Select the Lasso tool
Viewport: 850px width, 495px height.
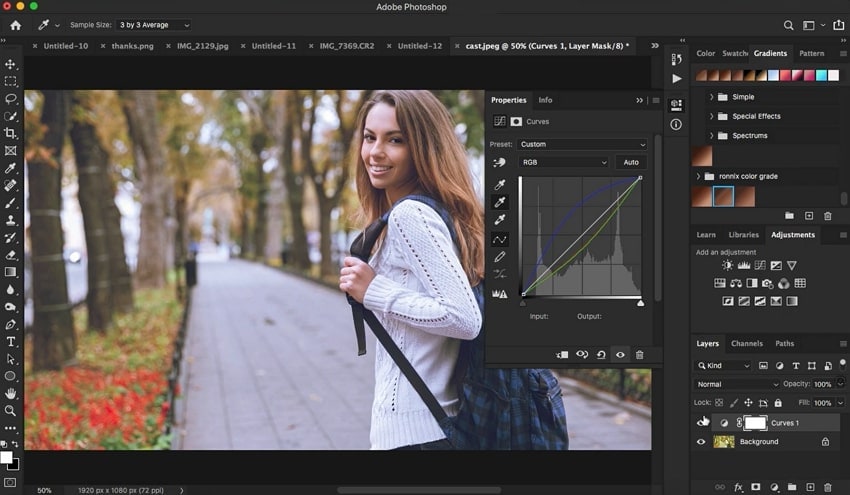[10, 99]
